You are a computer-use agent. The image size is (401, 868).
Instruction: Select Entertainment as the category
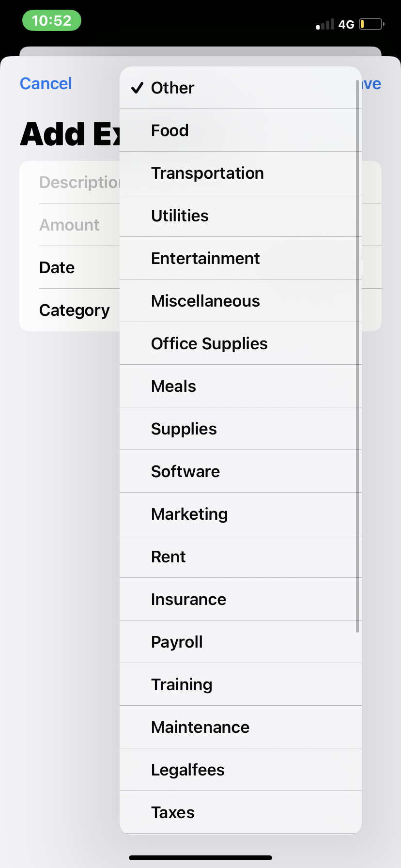point(240,258)
